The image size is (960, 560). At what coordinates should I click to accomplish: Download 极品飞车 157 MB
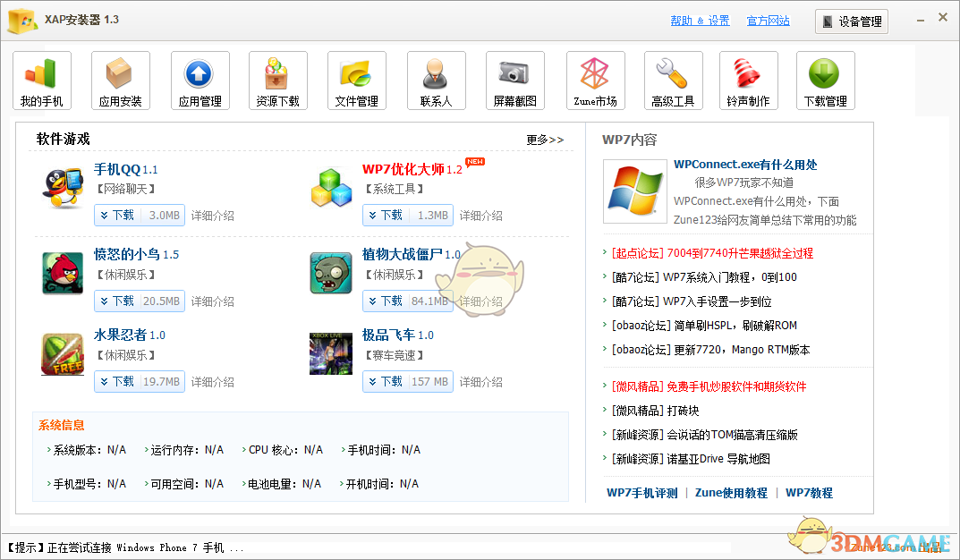click(408, 382)
